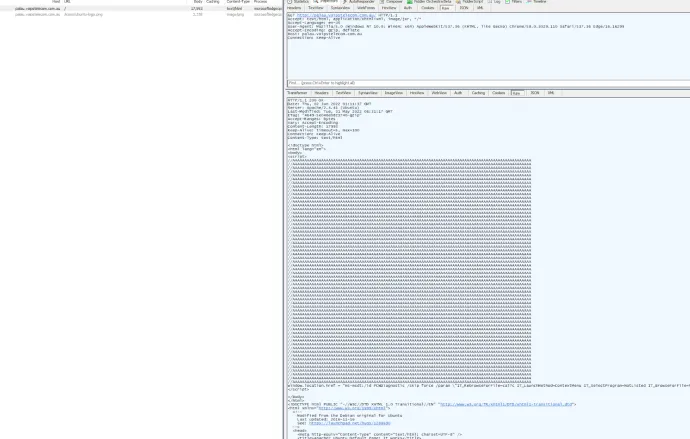Image resolution: width=690 pixels, height=439 pixels.
Task: Open the WebView response tab
Action: pos(438,92)
